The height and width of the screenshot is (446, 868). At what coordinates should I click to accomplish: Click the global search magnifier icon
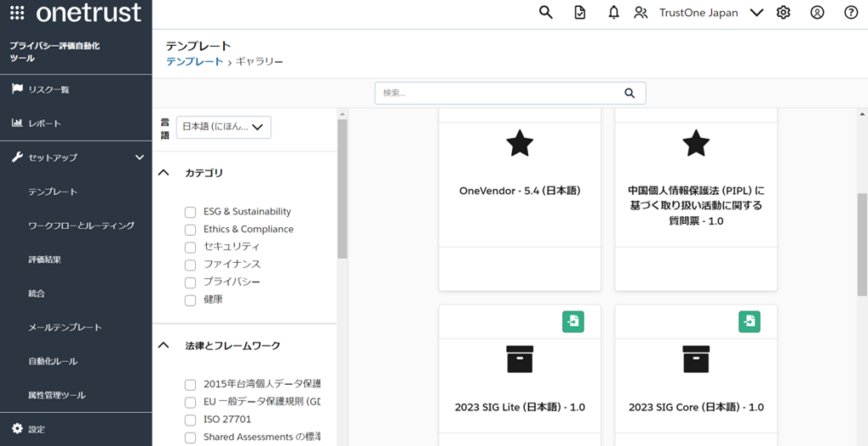pyautogui.click(x=546, y=13)
